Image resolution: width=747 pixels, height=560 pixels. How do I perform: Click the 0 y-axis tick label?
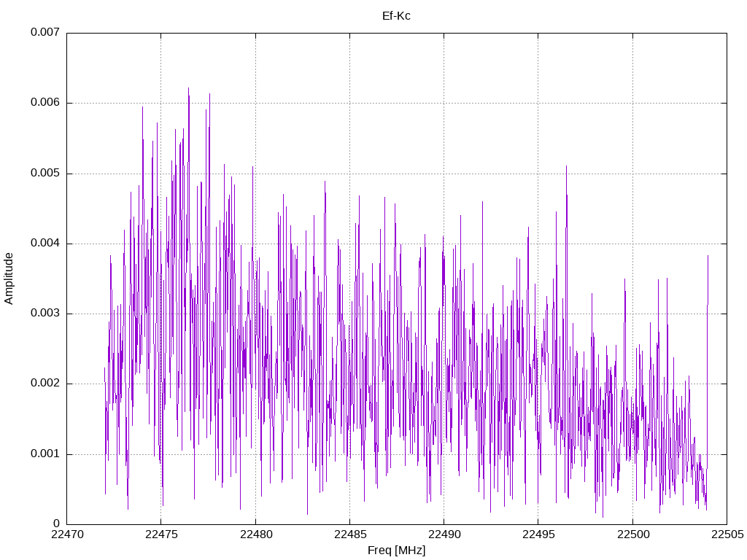click(57, 524)
